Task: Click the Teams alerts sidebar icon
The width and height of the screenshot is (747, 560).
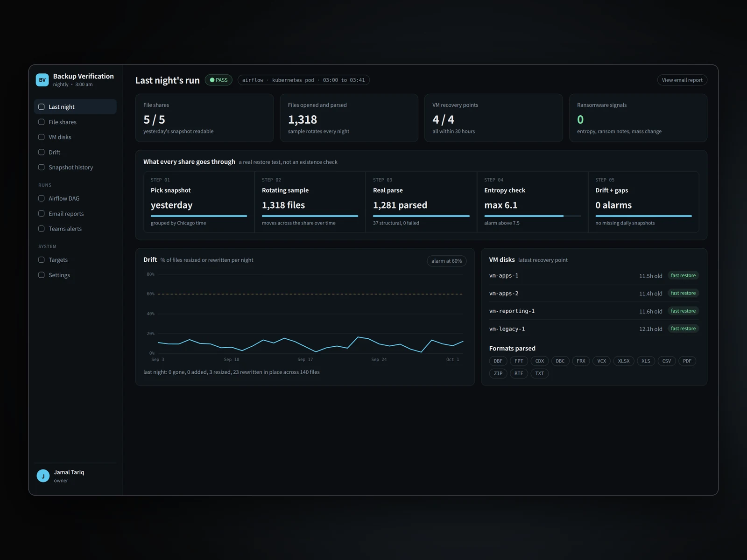Action: [42, 229]
